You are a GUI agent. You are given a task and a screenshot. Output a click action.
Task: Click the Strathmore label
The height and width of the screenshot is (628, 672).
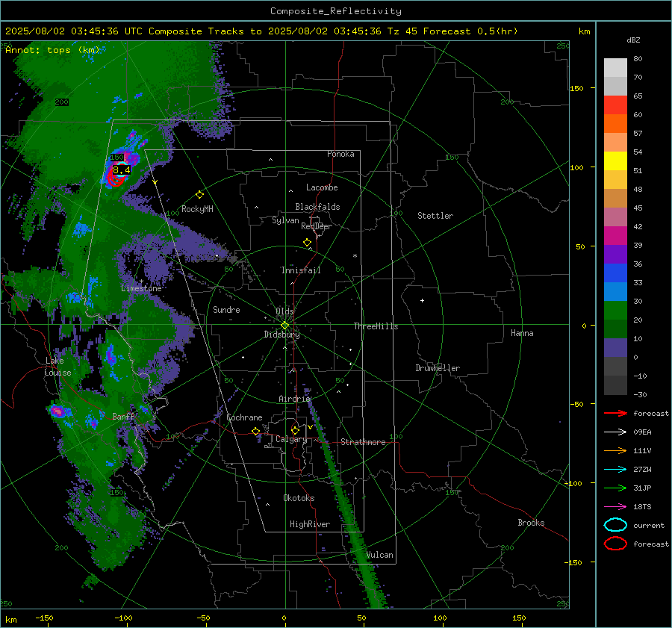click(363, 442)
